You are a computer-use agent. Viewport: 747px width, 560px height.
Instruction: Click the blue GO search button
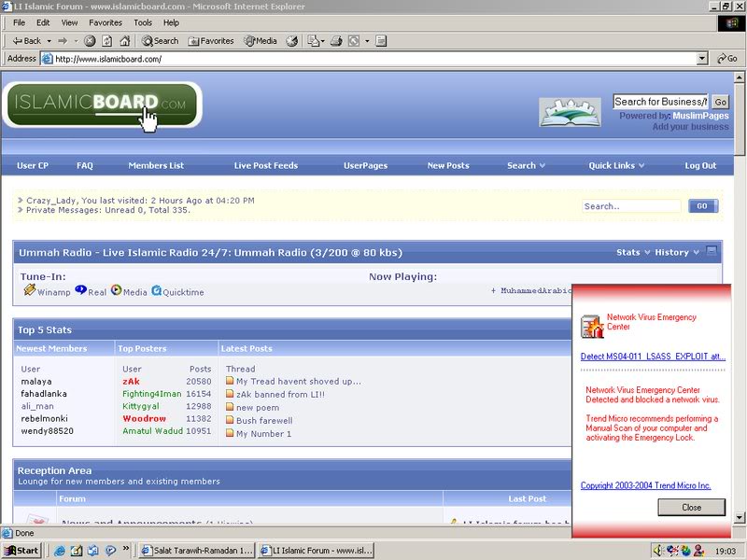[x=703, y=206]
